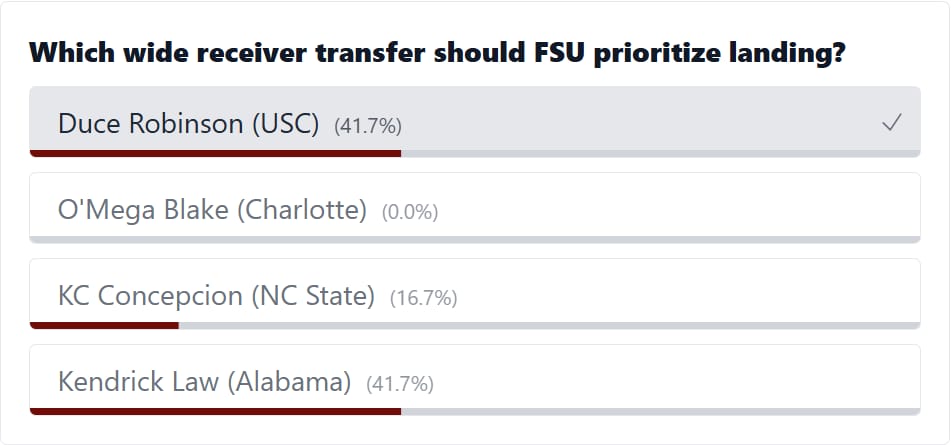Click blank right side of Kendrick Law row

(x=700, y=380)
